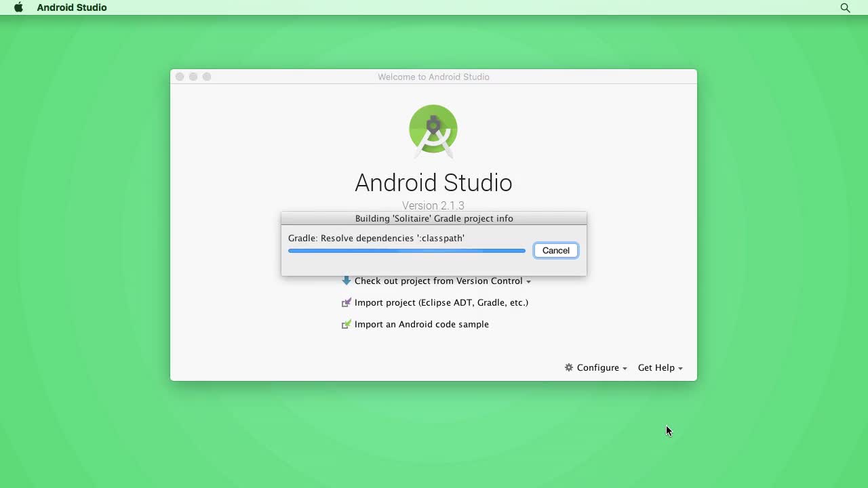
Task: Click the Version 2.1.3 label
Action: (433, 205)
